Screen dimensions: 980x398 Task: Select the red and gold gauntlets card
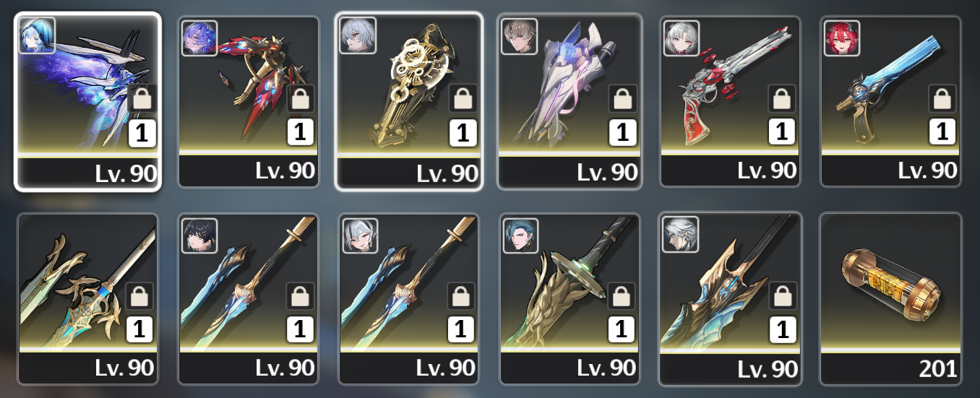point(249,101)
